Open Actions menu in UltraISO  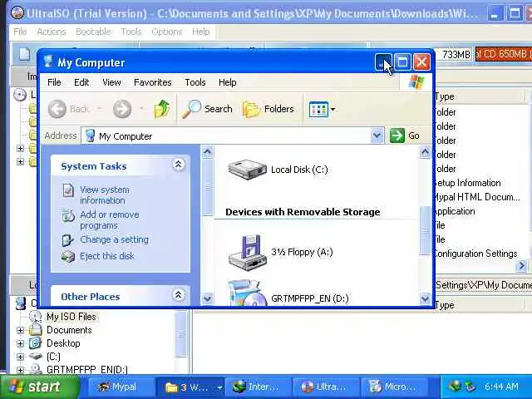tap(52, 32)
